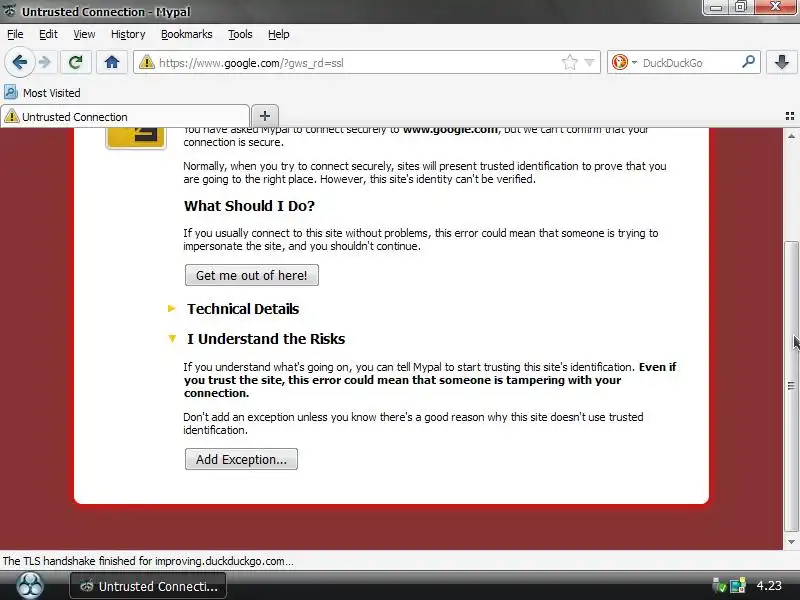The height and width of the screenshot is (600, 800).
Task: Open the Bookmarks menu
Action: [x=187, y=34]
